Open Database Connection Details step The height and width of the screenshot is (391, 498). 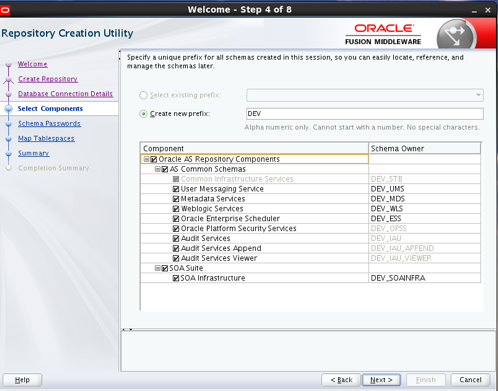(x=65, y=94)
